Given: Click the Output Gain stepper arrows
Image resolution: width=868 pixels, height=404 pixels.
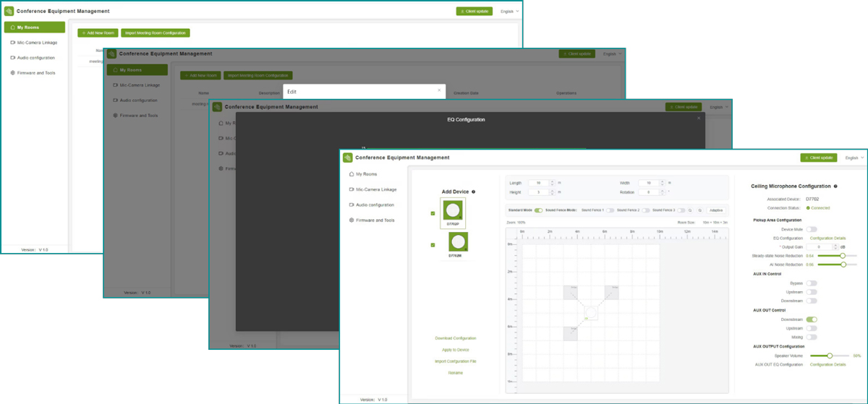Looking at the screenshot, I should click(834, 246).
